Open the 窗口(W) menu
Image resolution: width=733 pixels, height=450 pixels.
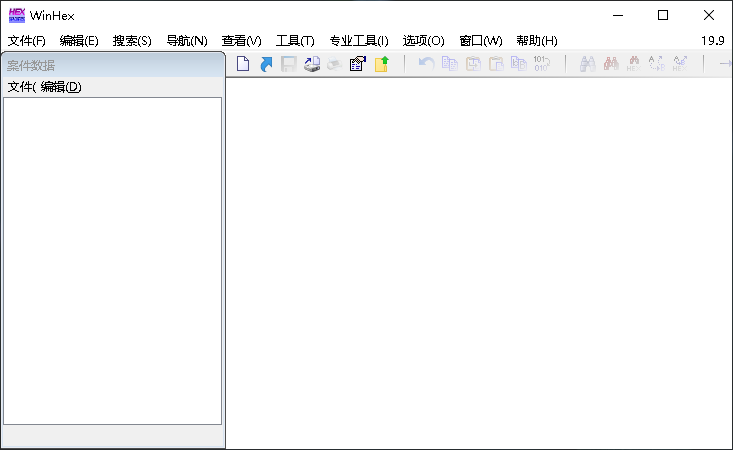click(x=481, y=41)
